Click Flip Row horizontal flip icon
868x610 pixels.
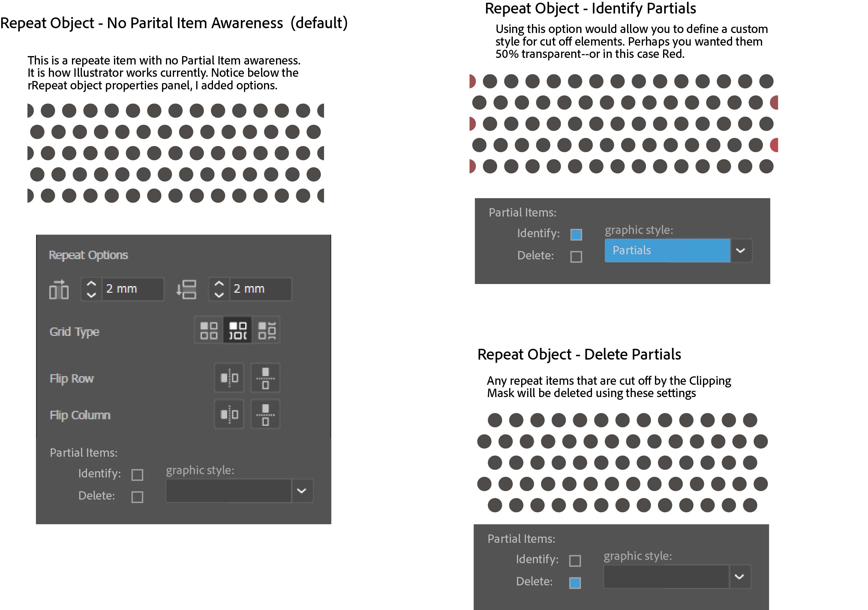pyautogui.click(x=229, y=378)
